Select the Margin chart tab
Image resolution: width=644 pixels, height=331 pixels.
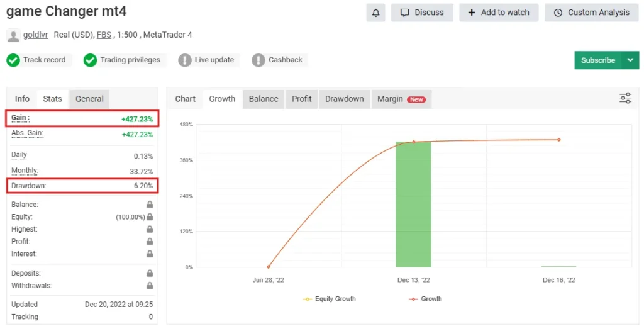click(x=401, y=99)
